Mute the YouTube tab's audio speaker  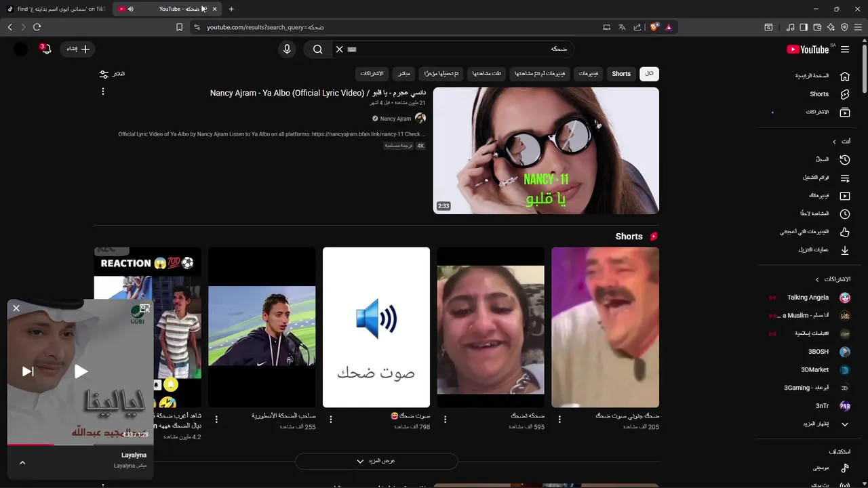pyautogui.click(x=130, y=9)
